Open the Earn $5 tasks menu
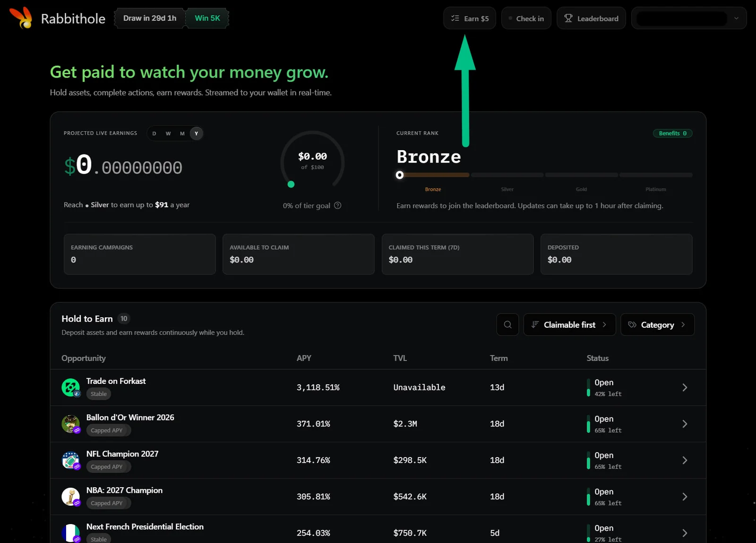The image size is (756, 543). pos(470,18)
